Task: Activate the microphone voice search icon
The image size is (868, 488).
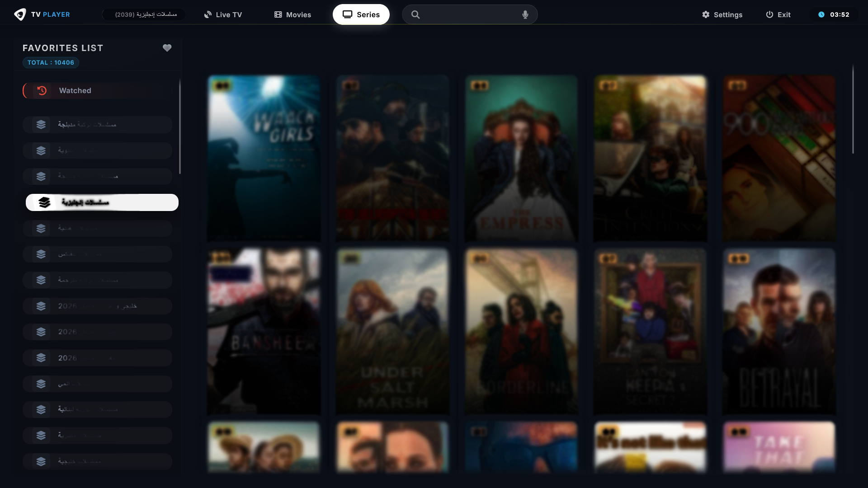Action: 525,14
